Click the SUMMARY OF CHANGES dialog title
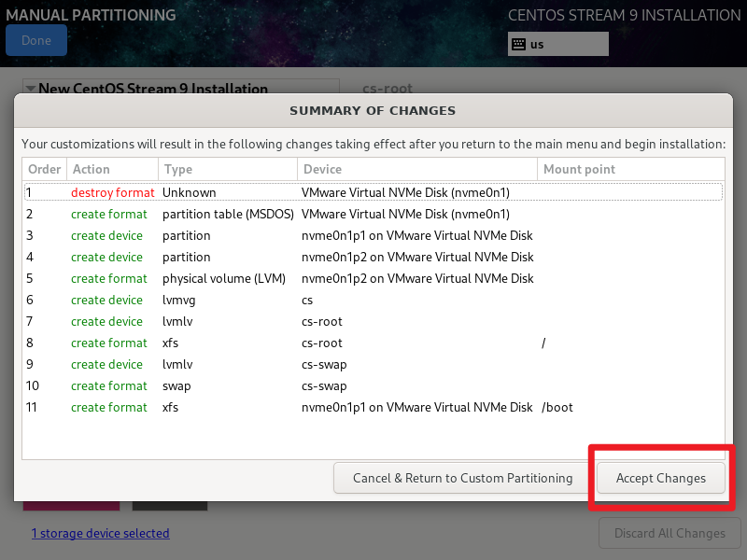 [373, 110]
